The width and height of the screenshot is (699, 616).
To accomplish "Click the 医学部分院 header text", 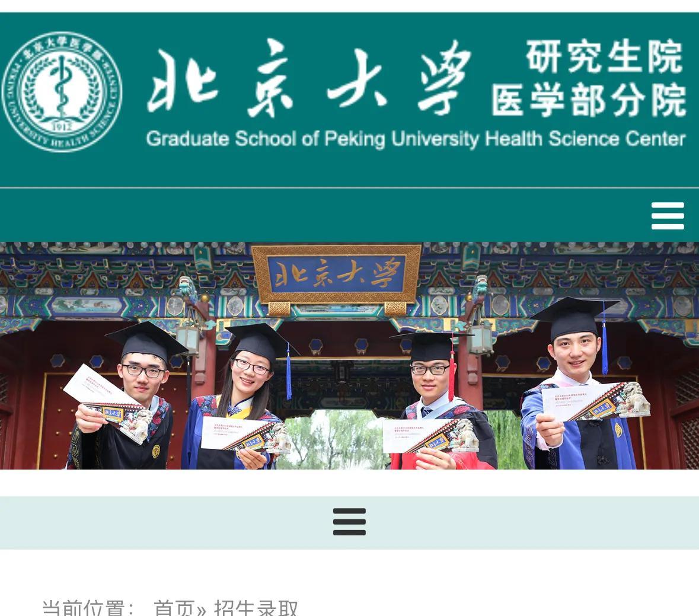I will (589, 100).
